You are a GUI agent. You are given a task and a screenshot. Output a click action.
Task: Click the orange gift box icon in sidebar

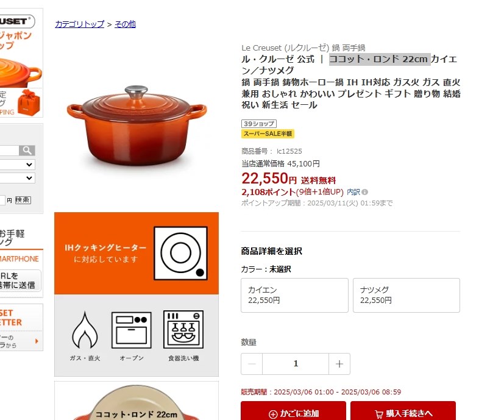coord(29,102)
